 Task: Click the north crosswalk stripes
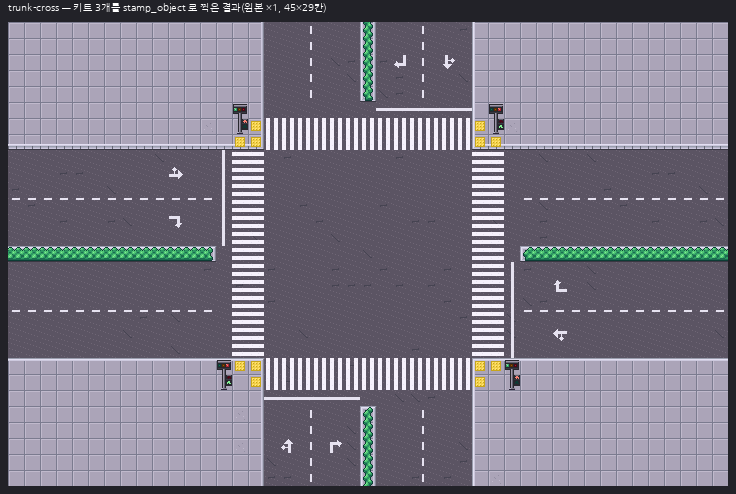[x=368, y=134]
